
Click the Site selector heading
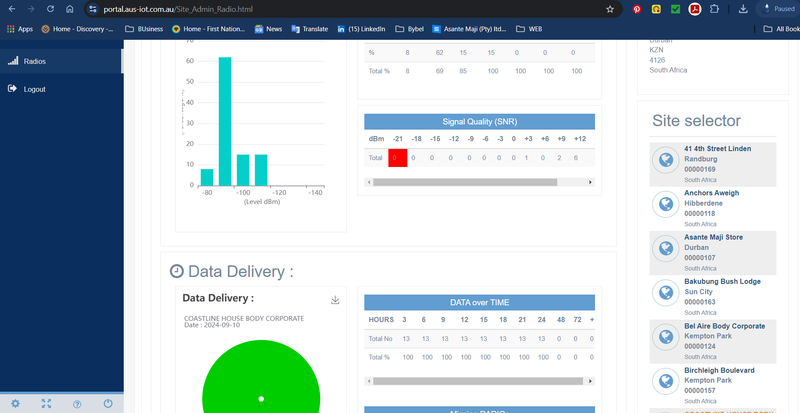(x=696, y=121)
